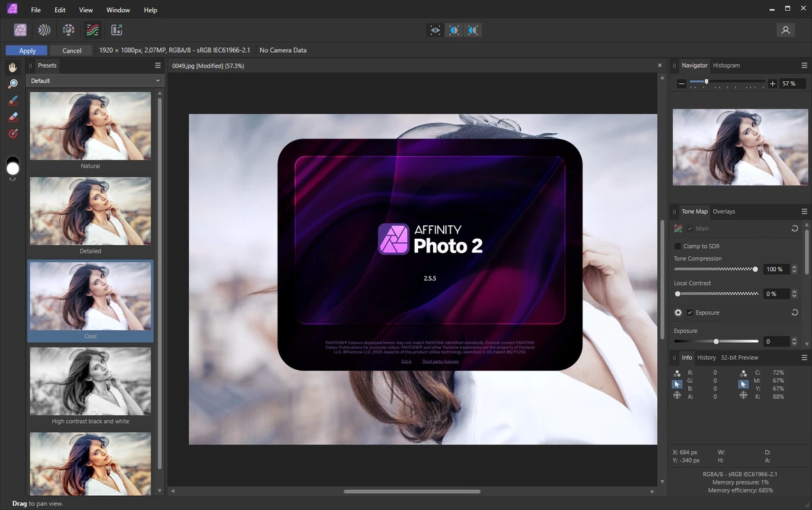The height and width of the screenshot is (510, 812).
Task: Open the Info panel options menu
Action: [805, 358]
